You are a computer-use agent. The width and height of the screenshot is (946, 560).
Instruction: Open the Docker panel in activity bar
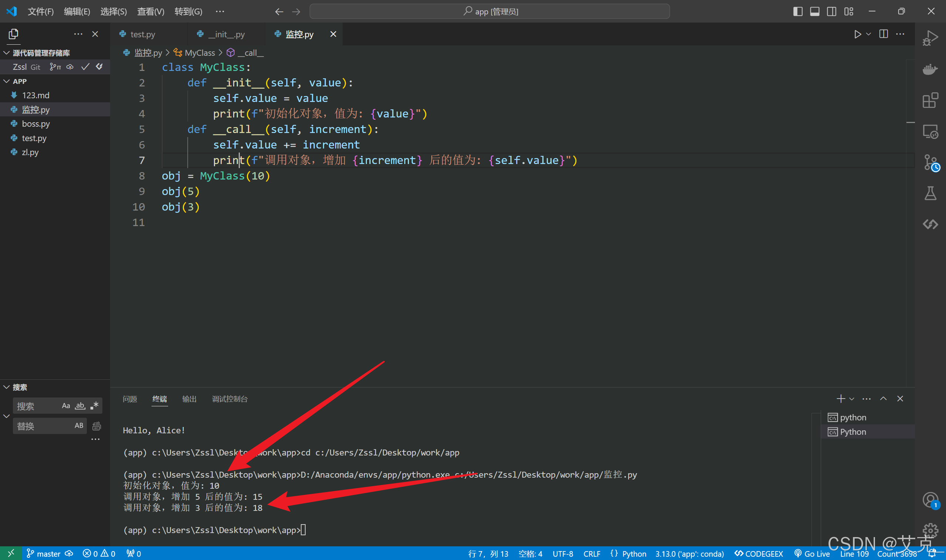930,69
